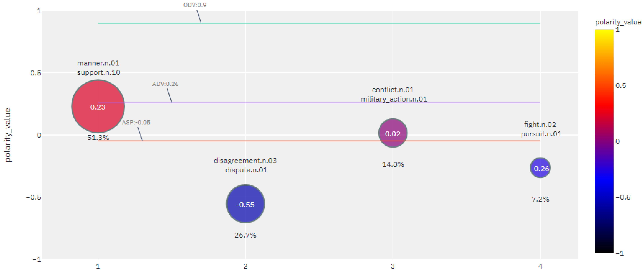The width and height of the screenshot is (644, 274).
Task: Click the 26.7% percentage label
Action: pyautogui.click(x=245, y=235)
